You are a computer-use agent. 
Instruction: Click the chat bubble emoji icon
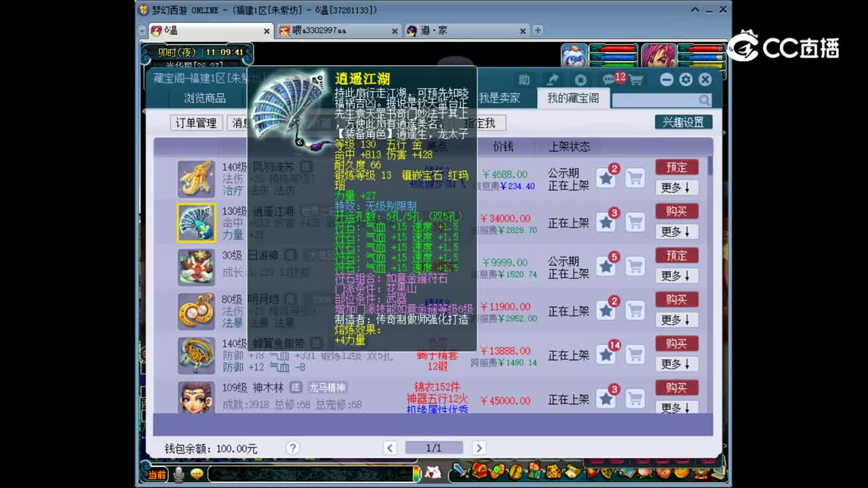click(x=197, y=474)
